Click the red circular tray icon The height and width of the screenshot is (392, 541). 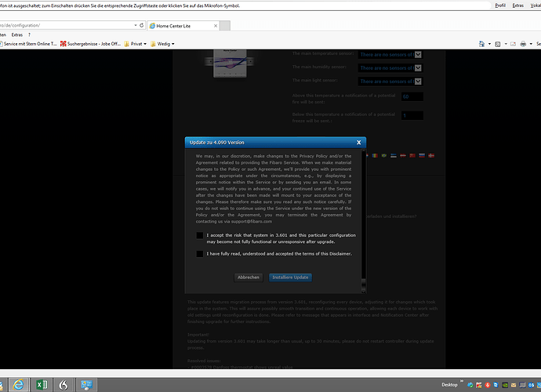(x=488, y=385)
